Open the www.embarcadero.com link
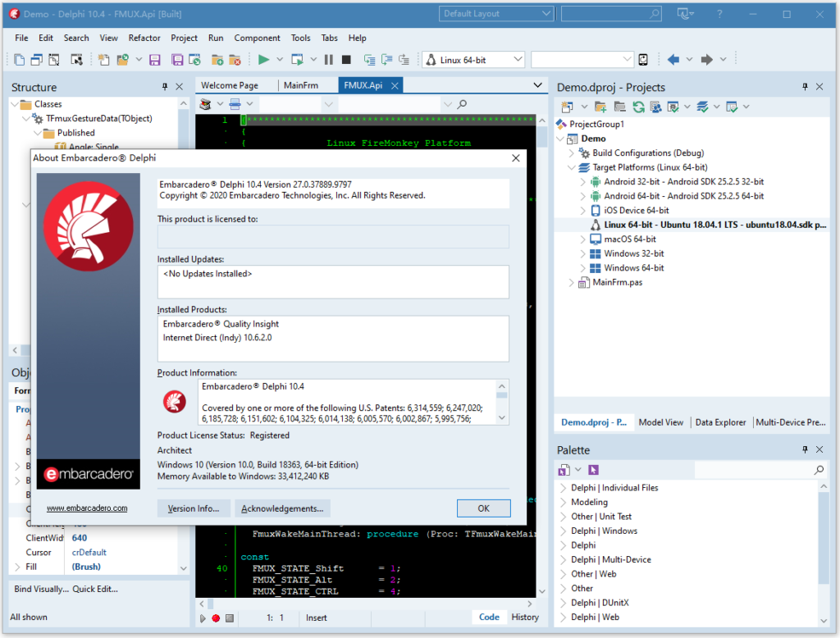 click(x=87, y=508)
